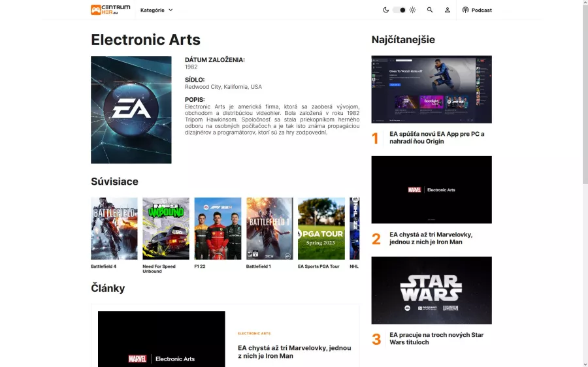Open the partially visible NHL cover
Screen dimensions: 588x367
point(354,229)
